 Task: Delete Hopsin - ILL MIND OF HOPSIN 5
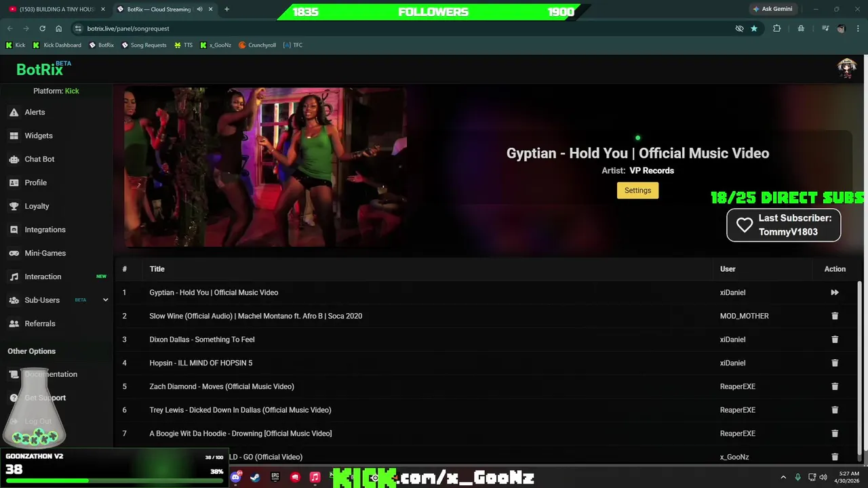point(835,363)
